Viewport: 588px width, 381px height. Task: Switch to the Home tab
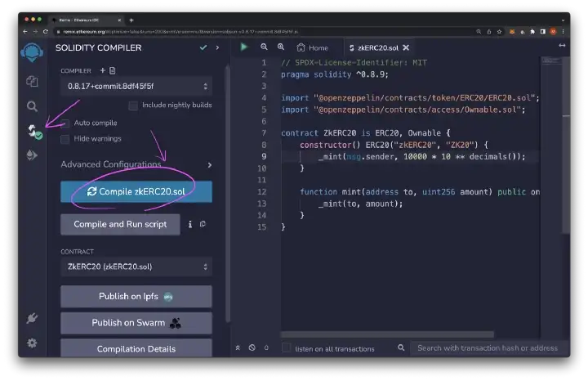[x=313, y=47]
